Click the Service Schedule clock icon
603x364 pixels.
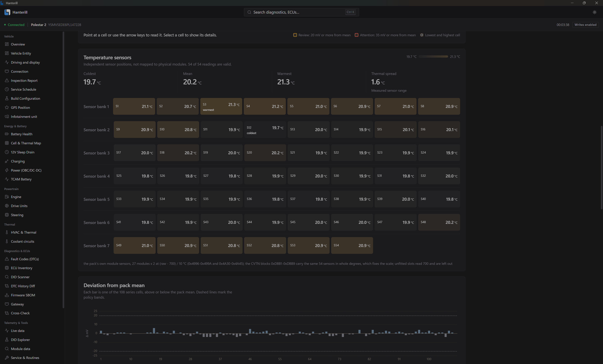7,89
